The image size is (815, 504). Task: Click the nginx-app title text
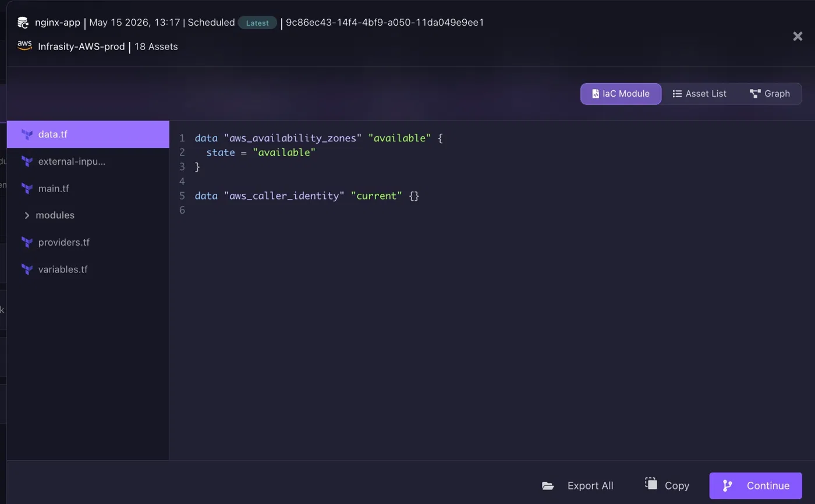coord(57,23)
